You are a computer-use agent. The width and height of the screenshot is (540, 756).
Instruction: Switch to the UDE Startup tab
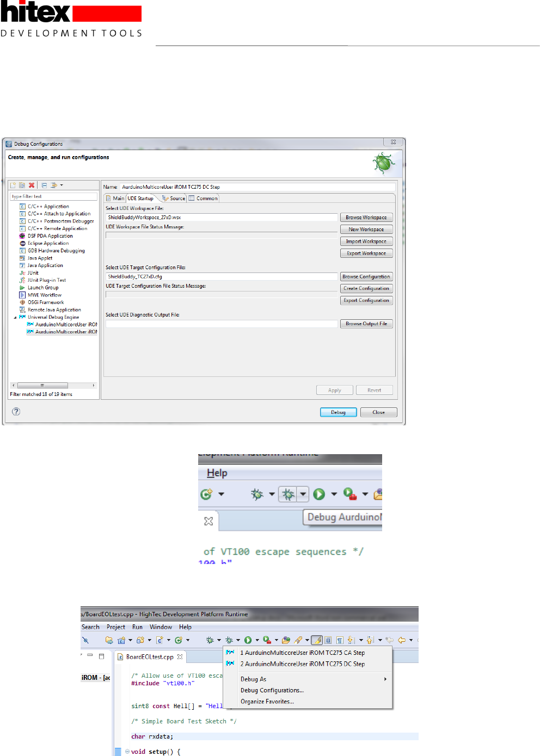pyautogui.click(x=140, y=199)
